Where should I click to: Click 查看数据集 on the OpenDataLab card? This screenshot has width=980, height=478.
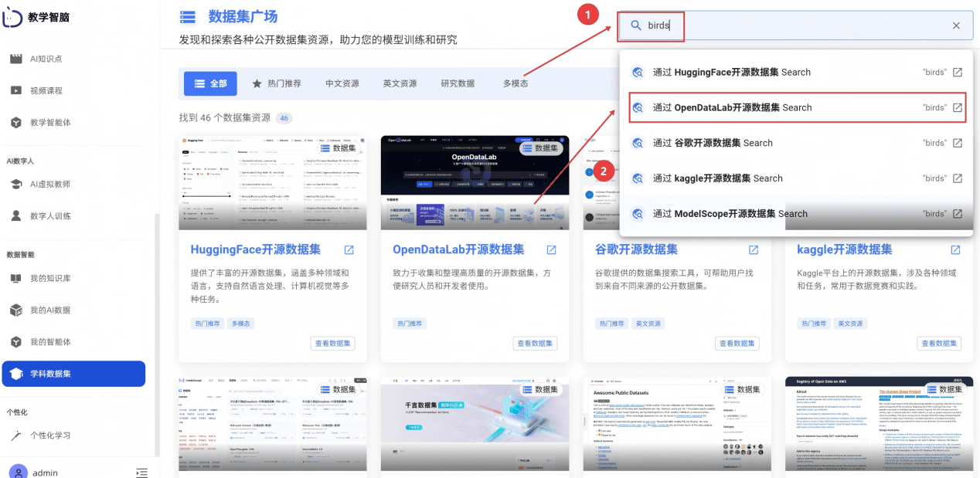pos(535,344)
